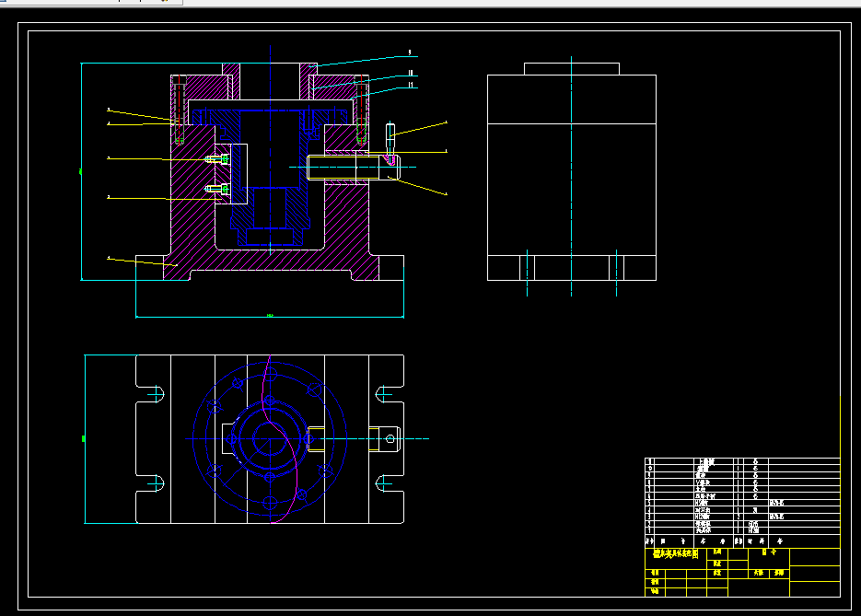Select the small hole circle in pin end, plan view
This screenshot has height=616, width=861.
click(390, 438)
